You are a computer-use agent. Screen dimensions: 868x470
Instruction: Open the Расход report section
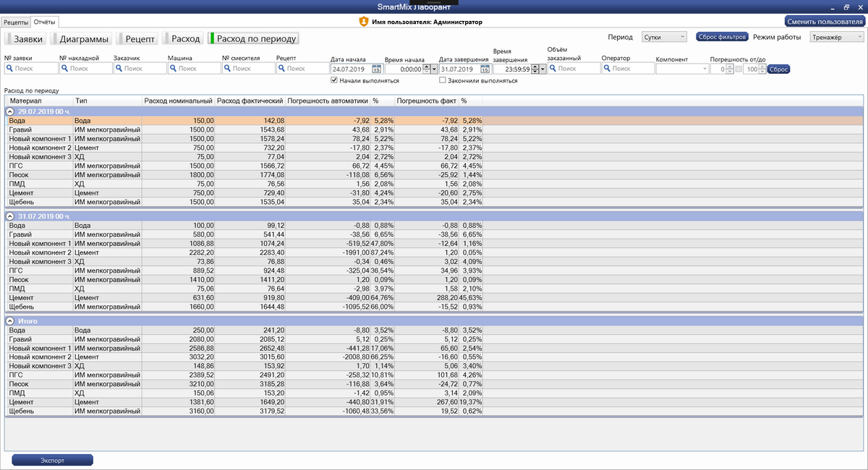point(184,38)
